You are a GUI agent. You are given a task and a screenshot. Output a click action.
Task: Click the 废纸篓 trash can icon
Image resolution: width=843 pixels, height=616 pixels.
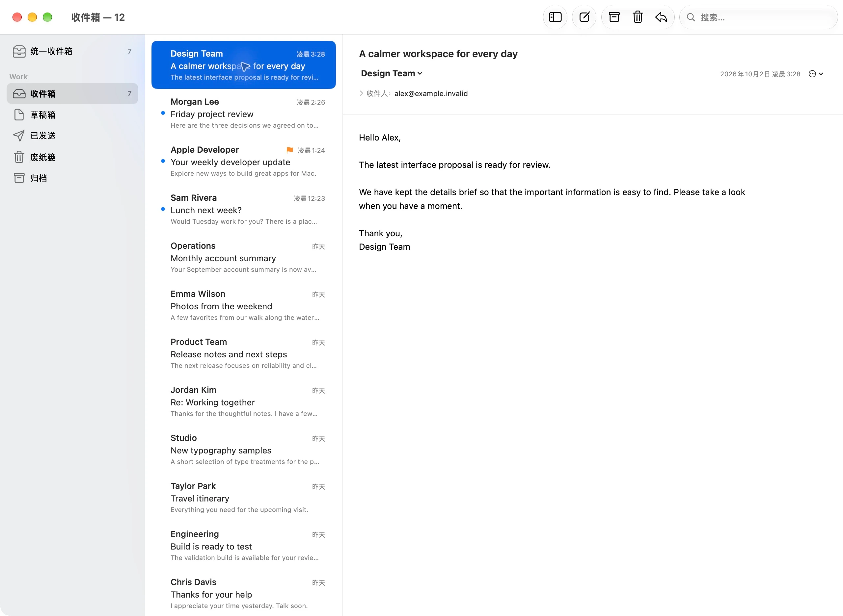pos(19,157)
